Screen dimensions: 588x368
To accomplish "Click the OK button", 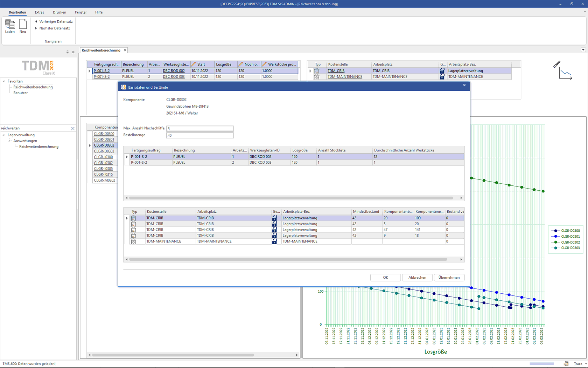I will (385, 278).
